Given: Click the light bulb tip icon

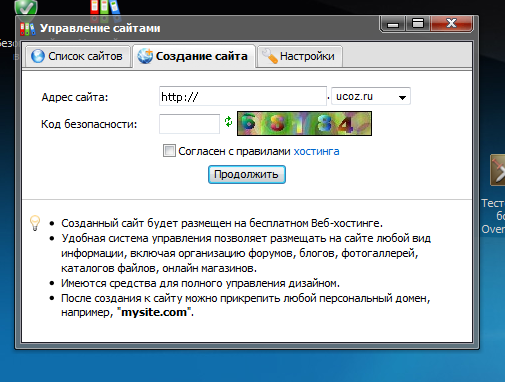Looking at the screenshot, I should pyautogui.click(x=35, y=223).
